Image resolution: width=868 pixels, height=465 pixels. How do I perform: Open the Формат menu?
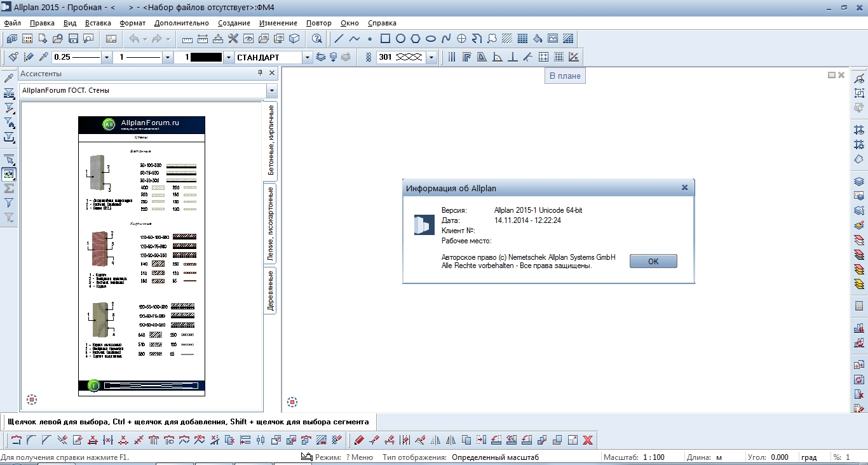pos(132,23)
